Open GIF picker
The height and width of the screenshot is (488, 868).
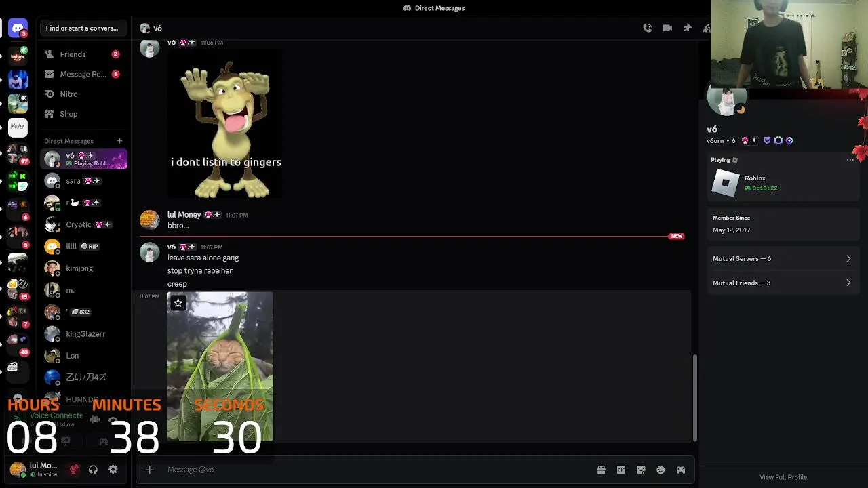coord(621,470)
